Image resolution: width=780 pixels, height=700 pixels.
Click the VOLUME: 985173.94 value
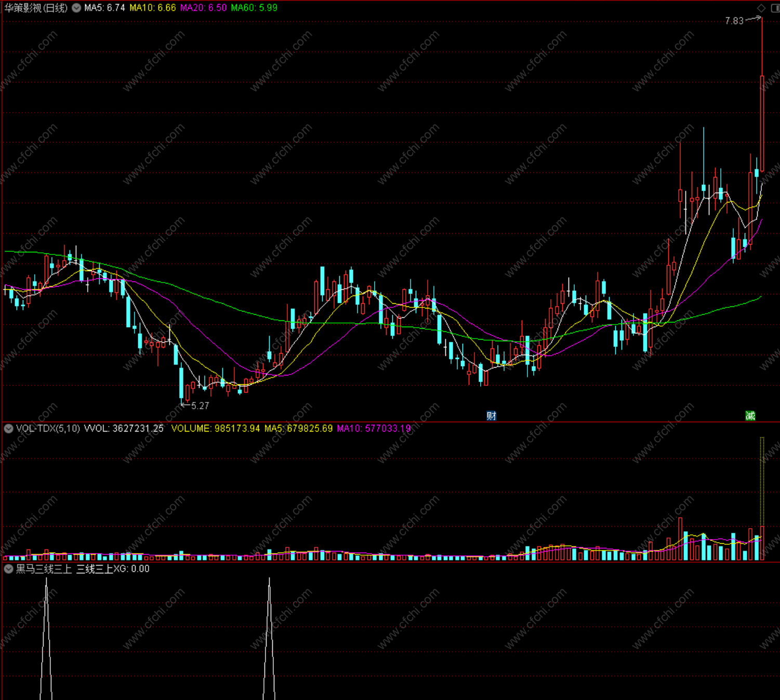pos(216,428)
